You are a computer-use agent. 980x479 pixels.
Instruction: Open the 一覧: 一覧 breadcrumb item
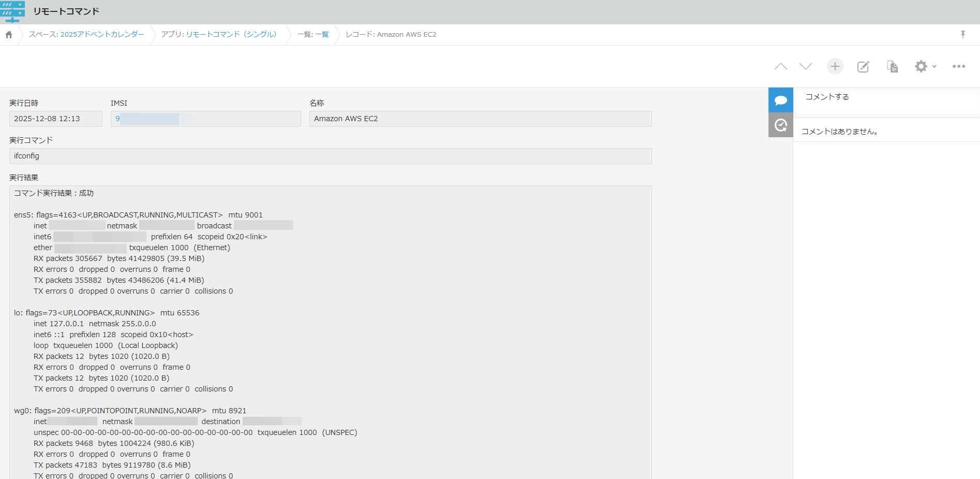313,34
